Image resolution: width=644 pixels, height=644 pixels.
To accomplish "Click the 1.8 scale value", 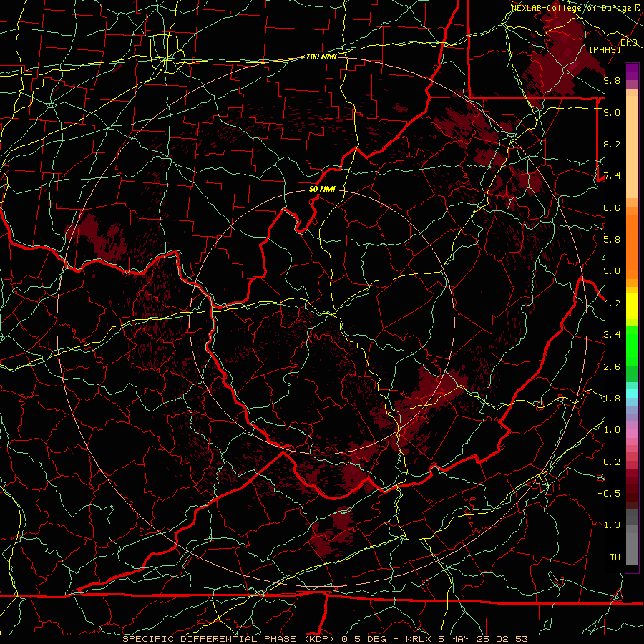I will coord(612,399).
